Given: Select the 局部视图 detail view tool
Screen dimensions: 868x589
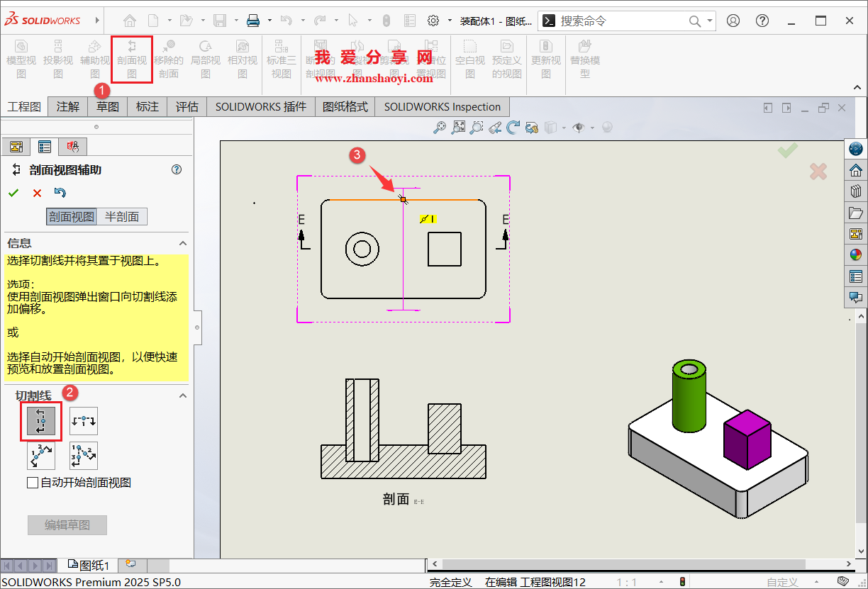Looking at the screenshot, I should click(206, 59).
